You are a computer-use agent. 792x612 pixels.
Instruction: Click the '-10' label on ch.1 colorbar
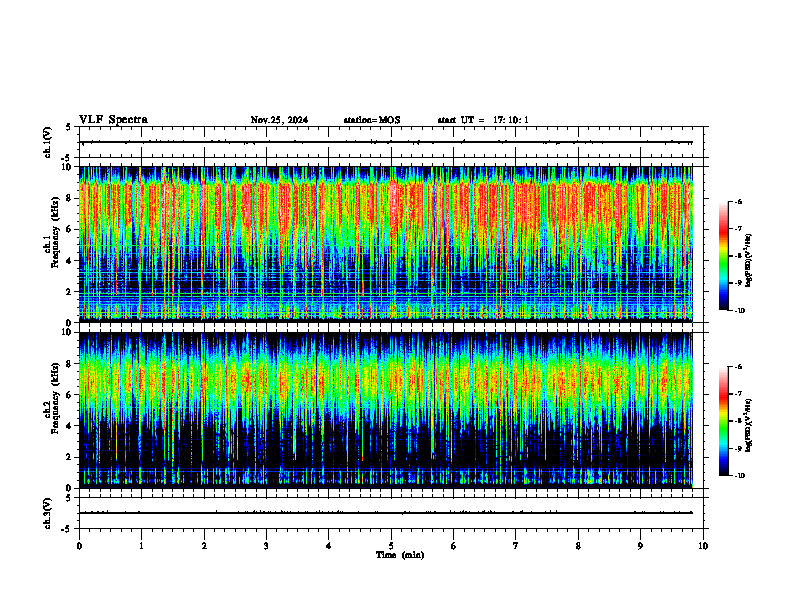coord(739,311)
